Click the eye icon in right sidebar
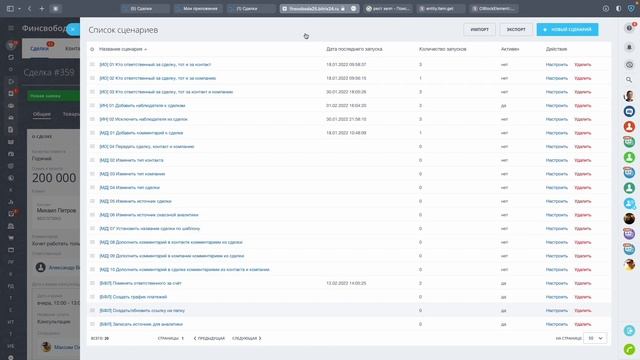Image resolution: width=640 pixels, height=360 pixels. pyautogui.click(x=629, y=65)
